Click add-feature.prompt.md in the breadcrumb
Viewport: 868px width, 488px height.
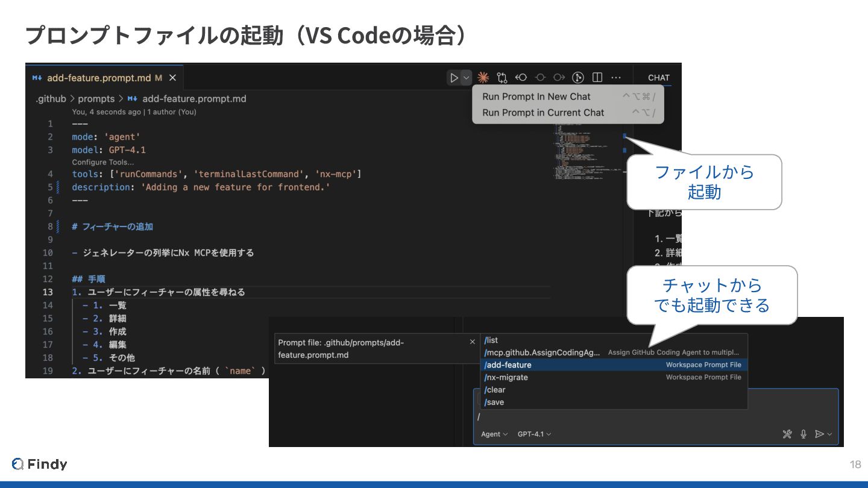194,99
